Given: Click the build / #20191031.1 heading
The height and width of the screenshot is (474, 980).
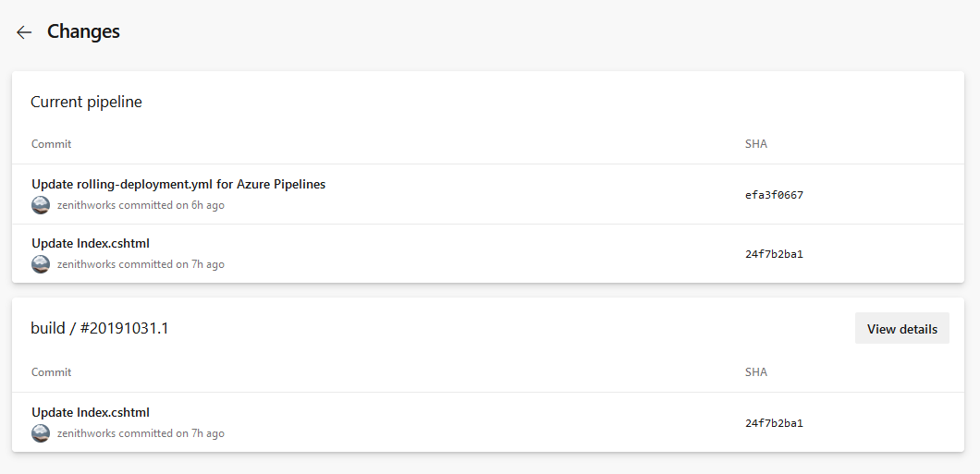Looking at the screenshot, I should click(x=100, y=328).
